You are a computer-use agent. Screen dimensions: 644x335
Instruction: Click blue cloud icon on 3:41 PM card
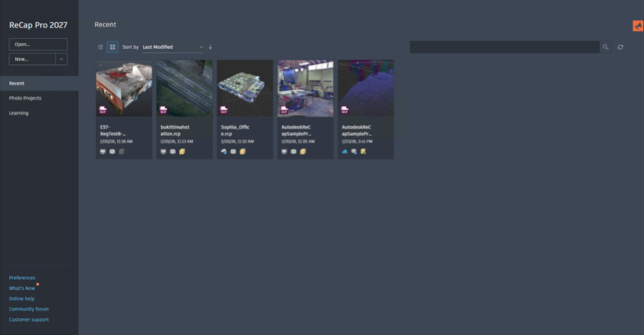[344, 152]
